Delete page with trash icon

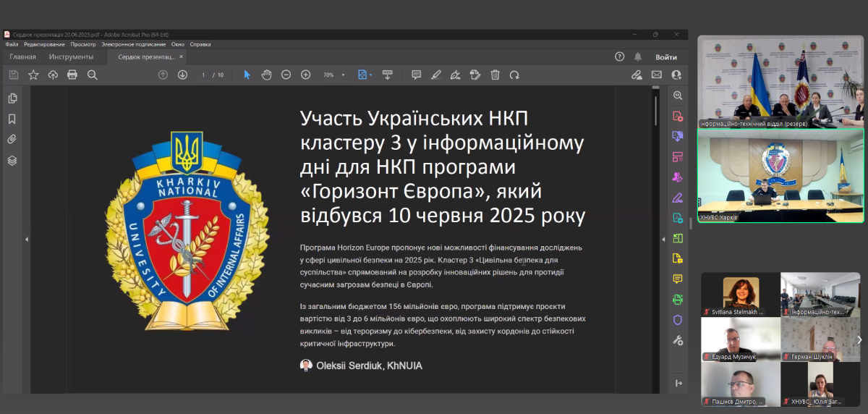point(495,75)
